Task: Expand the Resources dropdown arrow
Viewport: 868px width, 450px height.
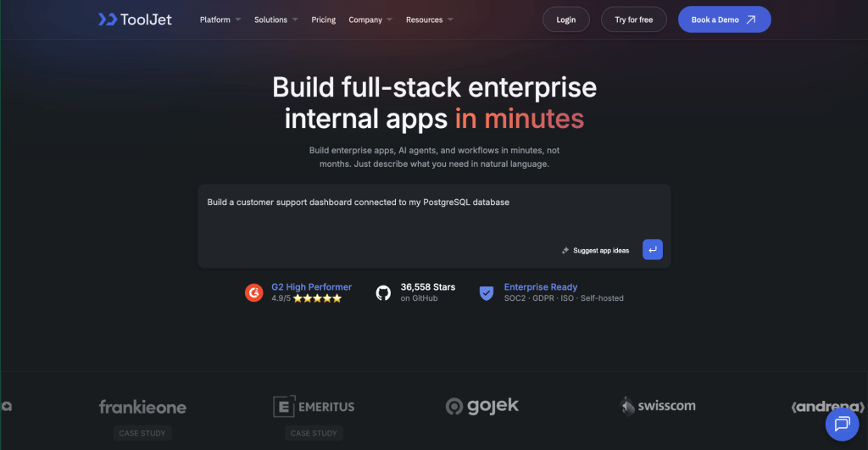Action: click(450, 19)
